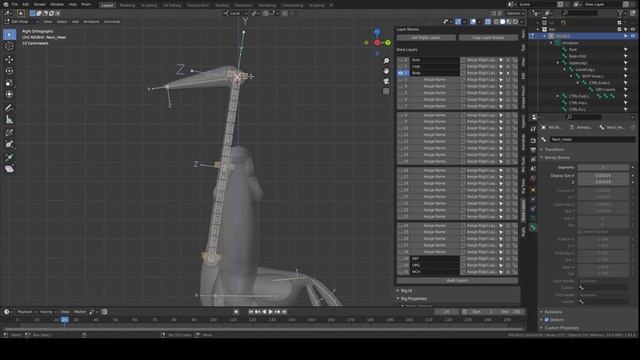
Task: Play the animation in reverse
Action: (x=264, y=312)
